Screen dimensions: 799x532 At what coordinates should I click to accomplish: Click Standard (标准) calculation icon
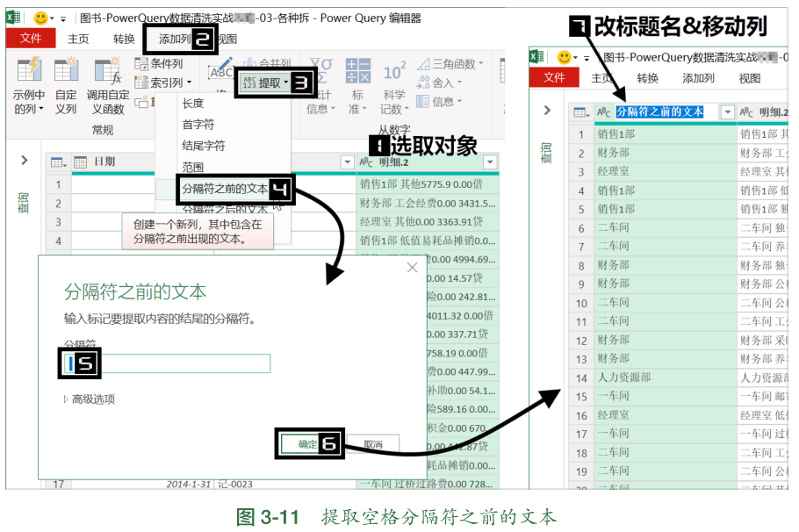[357, 70]
